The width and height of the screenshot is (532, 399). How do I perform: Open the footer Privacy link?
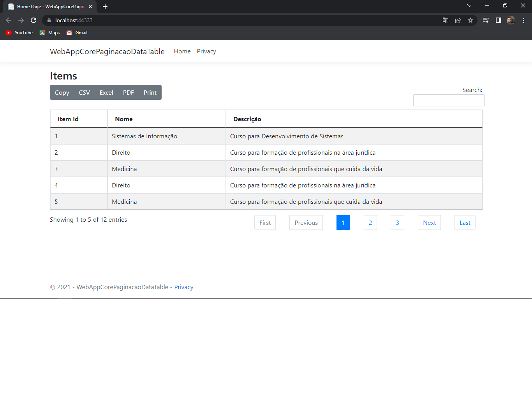183,287
